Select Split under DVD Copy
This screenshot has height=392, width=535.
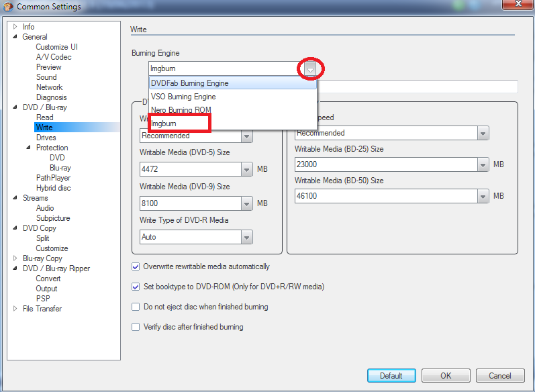(x=43, y=238)
